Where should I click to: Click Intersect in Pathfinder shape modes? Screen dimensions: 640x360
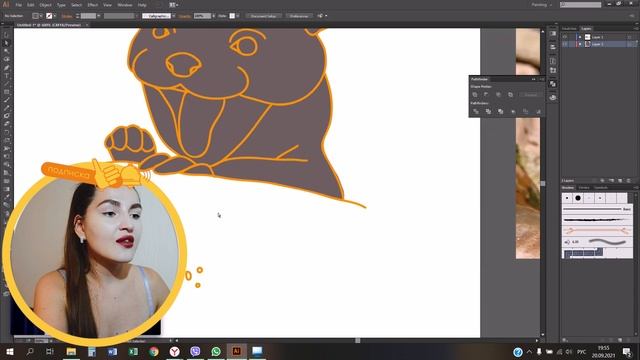(498, 95)
